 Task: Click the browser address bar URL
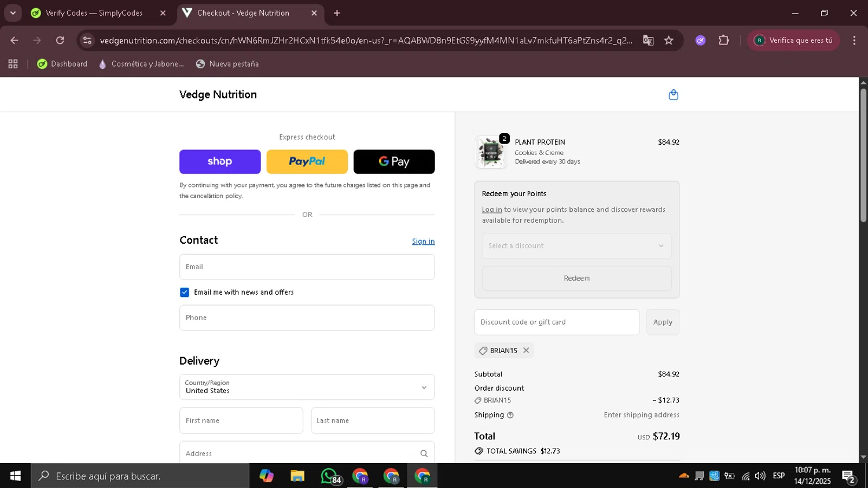(366, 41)
